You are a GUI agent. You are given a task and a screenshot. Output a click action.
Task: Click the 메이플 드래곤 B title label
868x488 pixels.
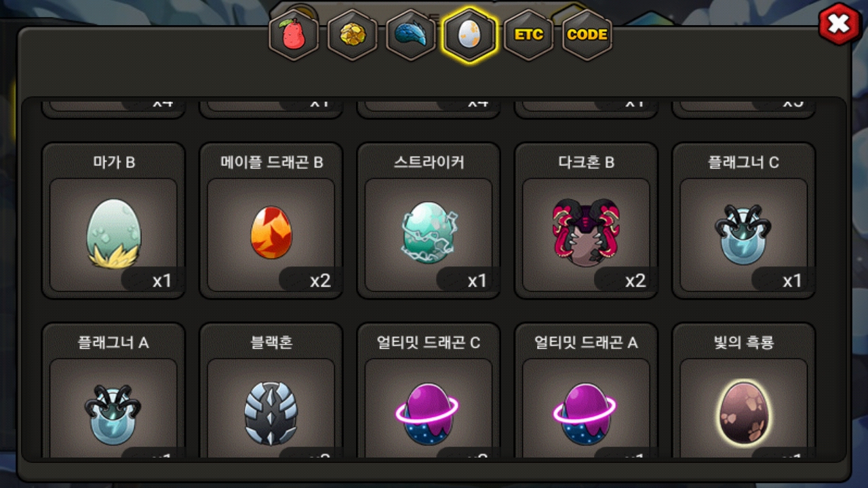pyautogui.click(x=271, y=163)
